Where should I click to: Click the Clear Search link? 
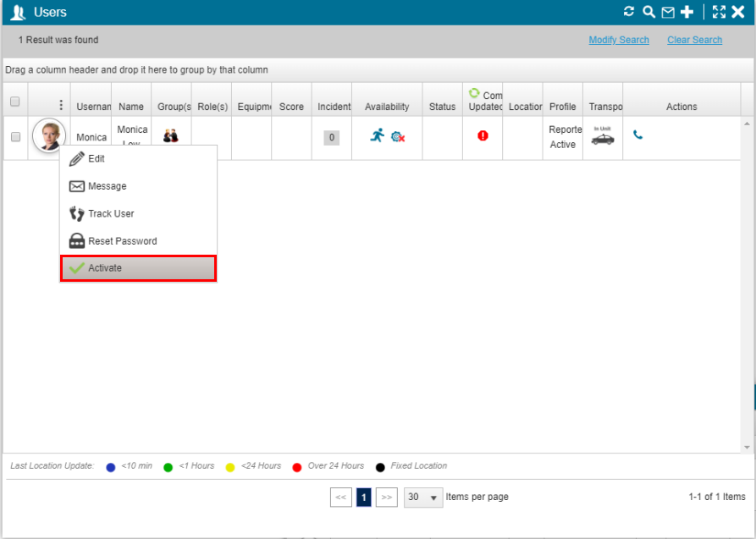point(694,40)
